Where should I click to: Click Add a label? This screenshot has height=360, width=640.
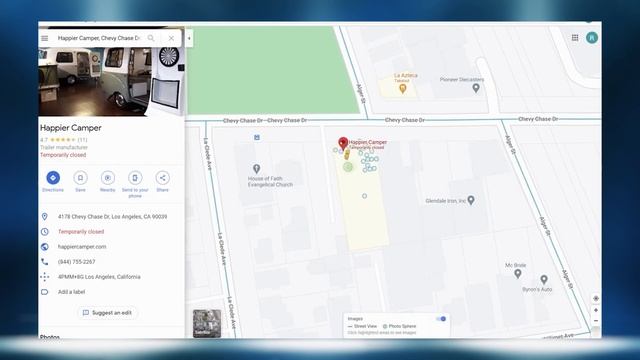tap(71, 292)
